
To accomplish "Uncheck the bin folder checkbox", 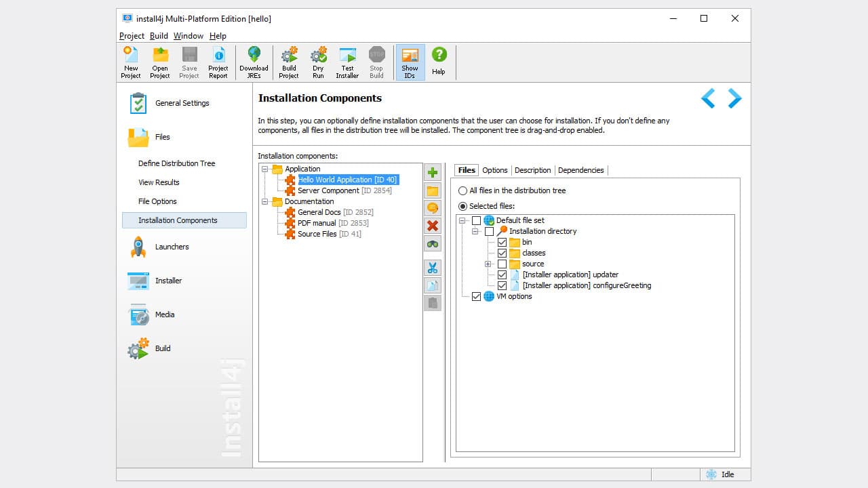I will [502, 242].
